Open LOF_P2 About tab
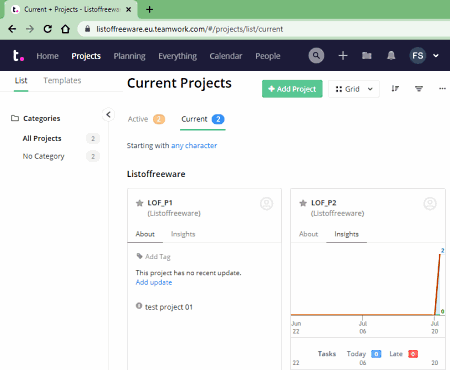This screenshot has height=370, width=450. (x=308, y=234)
